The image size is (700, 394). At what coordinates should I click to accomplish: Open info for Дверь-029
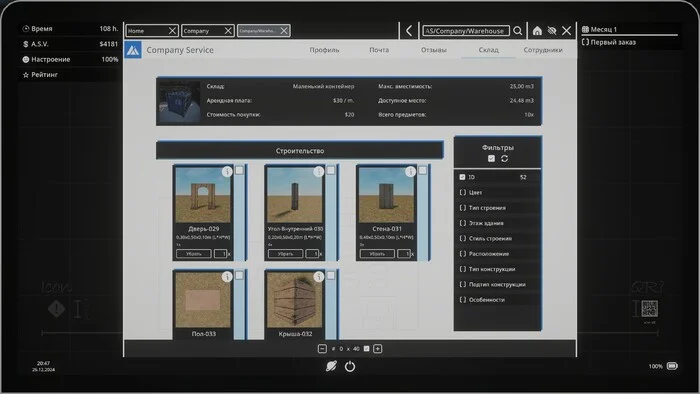pos(227,171)
